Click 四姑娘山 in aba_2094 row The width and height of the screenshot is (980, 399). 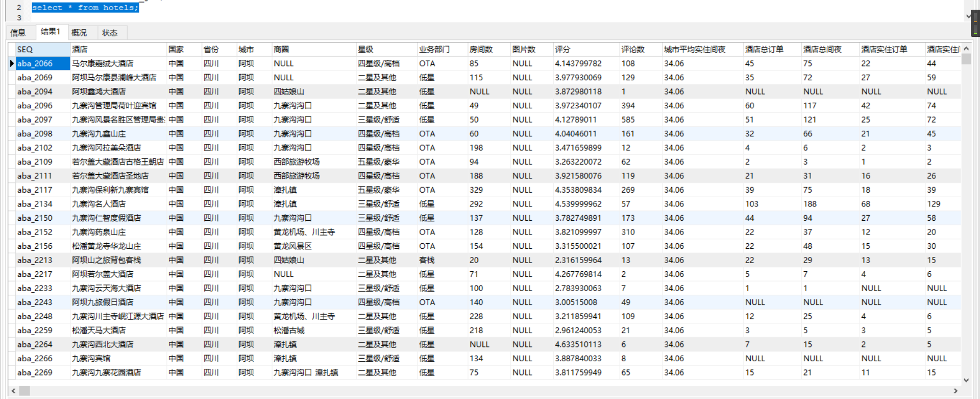tap(289, 92)
